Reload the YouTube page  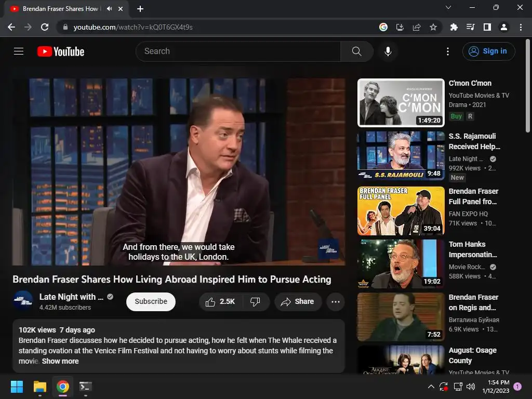click(x=45, y=27)
